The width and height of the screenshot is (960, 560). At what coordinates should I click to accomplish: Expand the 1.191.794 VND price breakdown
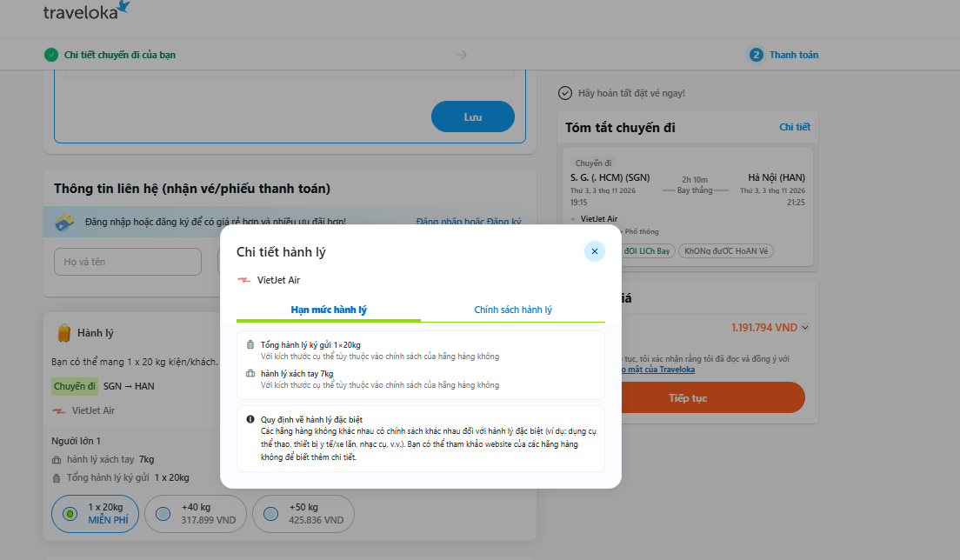[x=805, y=328]
